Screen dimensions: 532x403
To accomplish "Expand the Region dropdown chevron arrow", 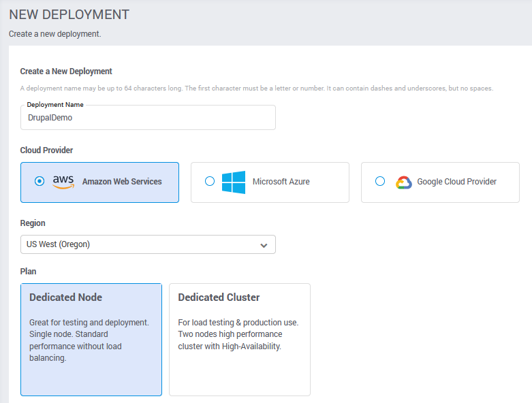I will click(264, 245).
